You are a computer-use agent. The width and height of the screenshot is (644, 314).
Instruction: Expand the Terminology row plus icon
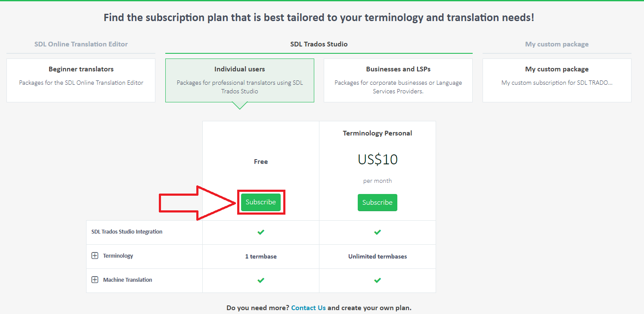[x=95, y=256]
